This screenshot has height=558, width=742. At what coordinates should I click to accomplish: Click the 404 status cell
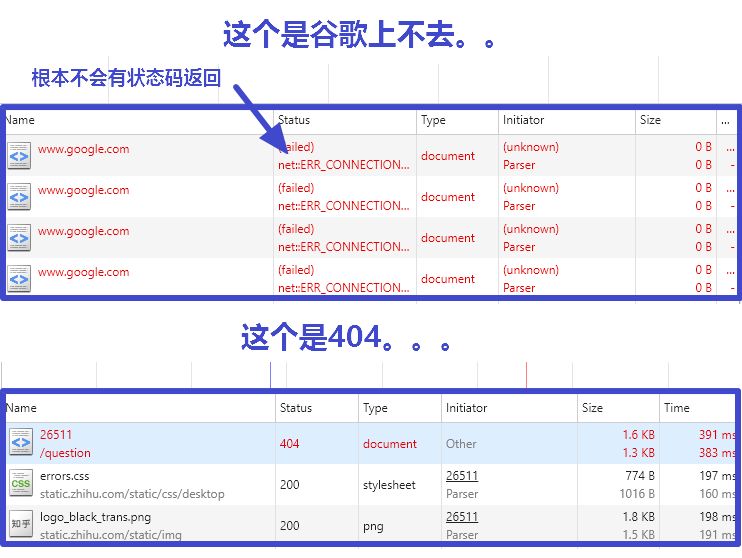(x=289, y=443)
